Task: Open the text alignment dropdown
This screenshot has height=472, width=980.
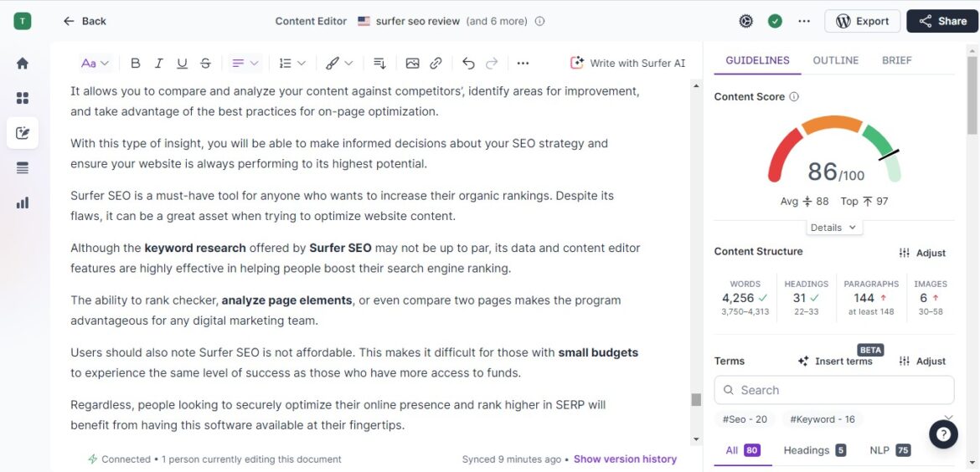Action: 245,63
